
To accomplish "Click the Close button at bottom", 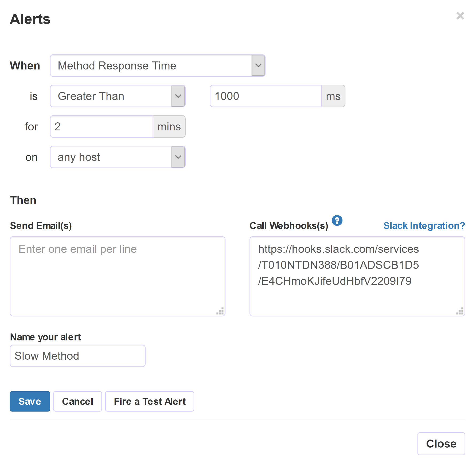I will coord(441,444).
